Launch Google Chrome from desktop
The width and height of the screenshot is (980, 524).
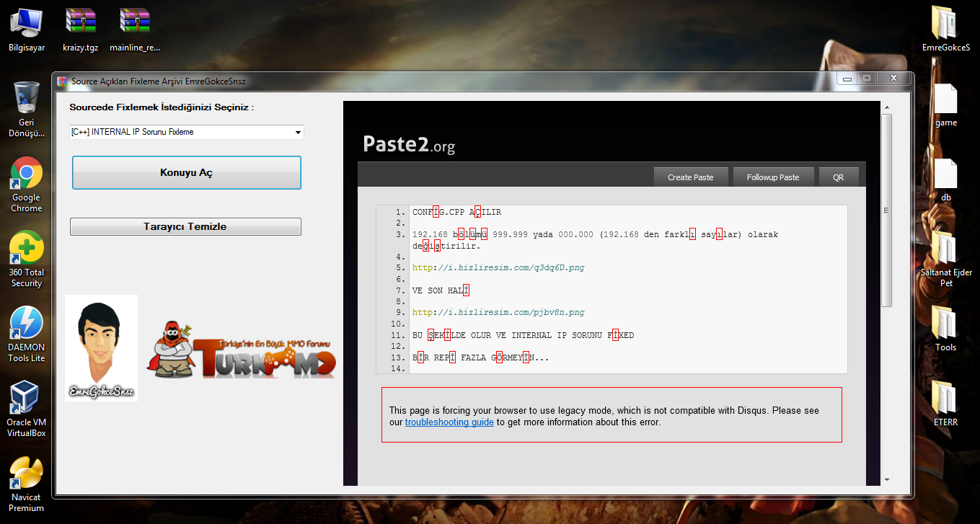point(27,184)
